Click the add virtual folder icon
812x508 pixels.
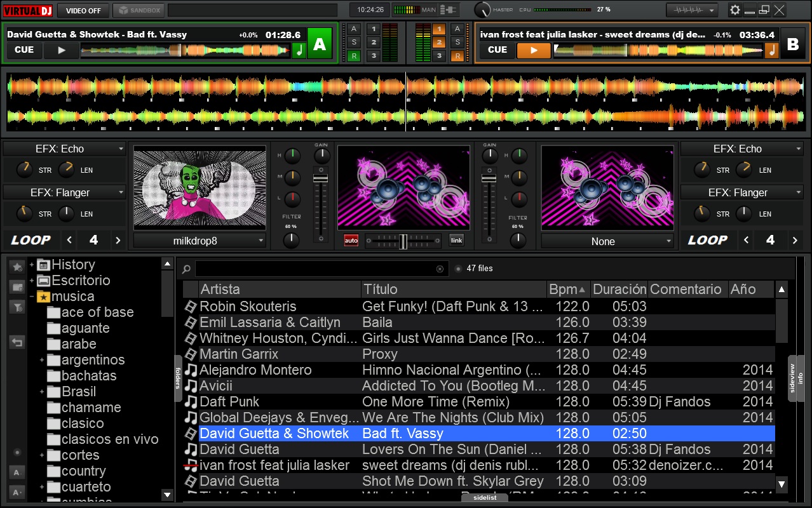17,287
